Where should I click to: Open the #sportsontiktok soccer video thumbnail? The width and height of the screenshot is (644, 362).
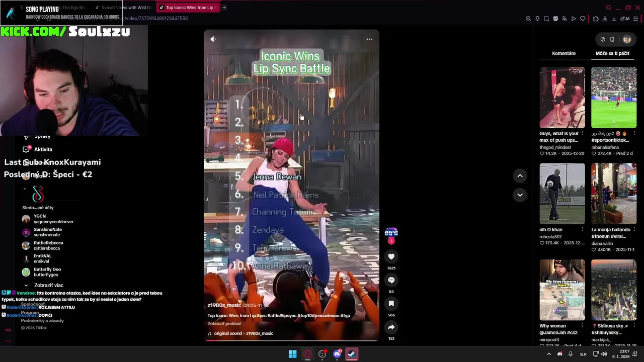[x=613, y=98]
